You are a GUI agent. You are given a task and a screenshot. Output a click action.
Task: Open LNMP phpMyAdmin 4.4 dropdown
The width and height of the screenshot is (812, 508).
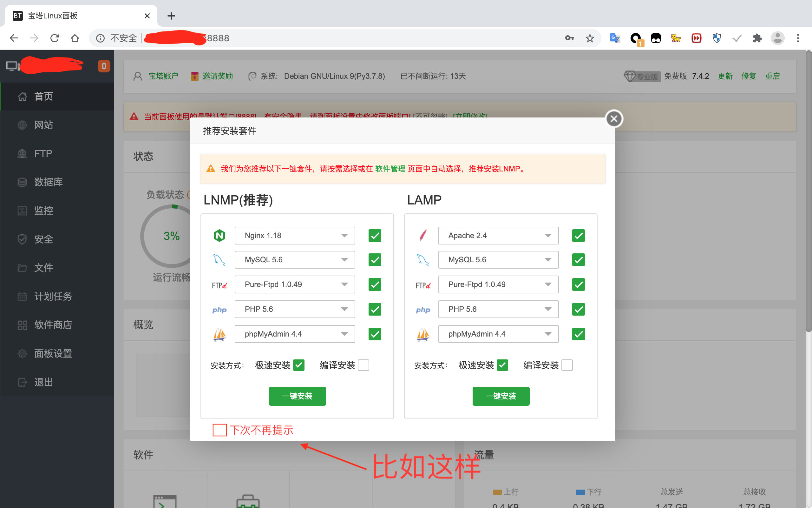[x=295, y=334]
